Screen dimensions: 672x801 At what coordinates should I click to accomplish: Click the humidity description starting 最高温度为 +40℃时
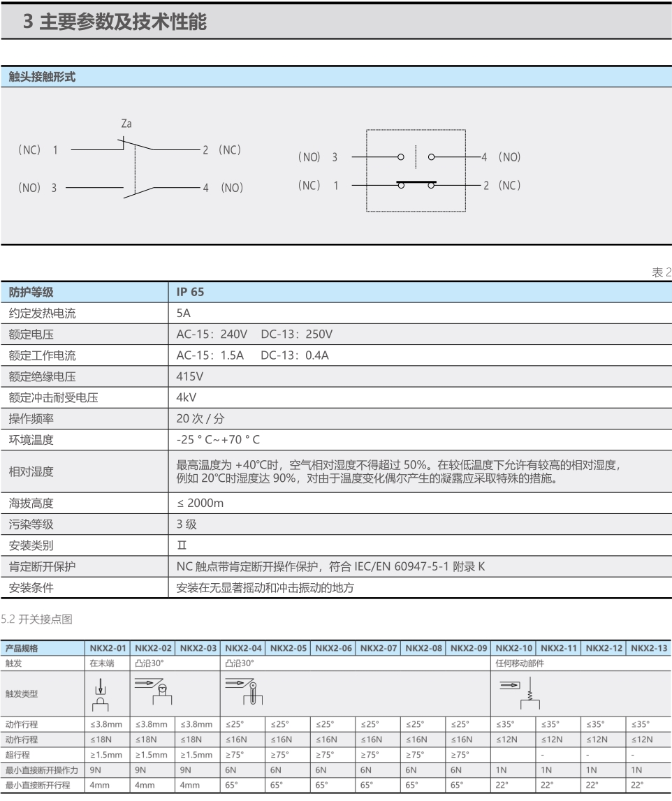399,471
